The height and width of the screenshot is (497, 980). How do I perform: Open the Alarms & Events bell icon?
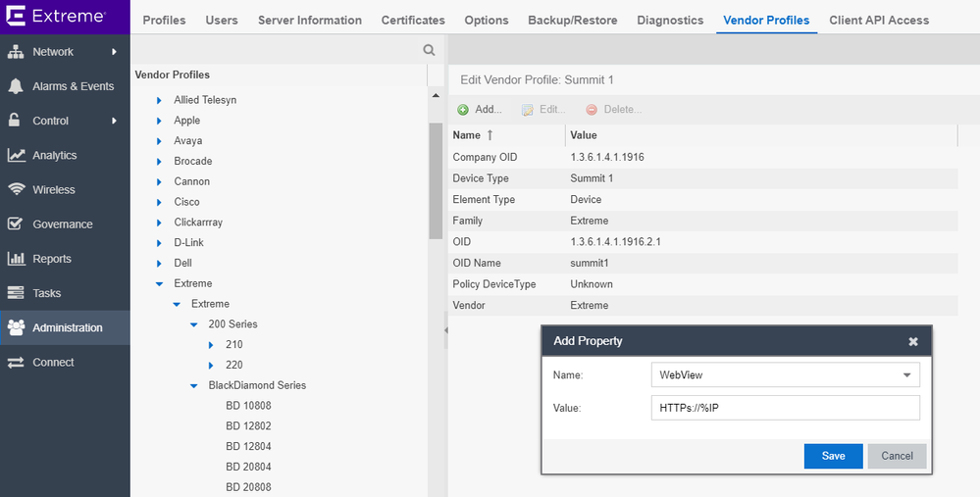[x=16, y=86]
